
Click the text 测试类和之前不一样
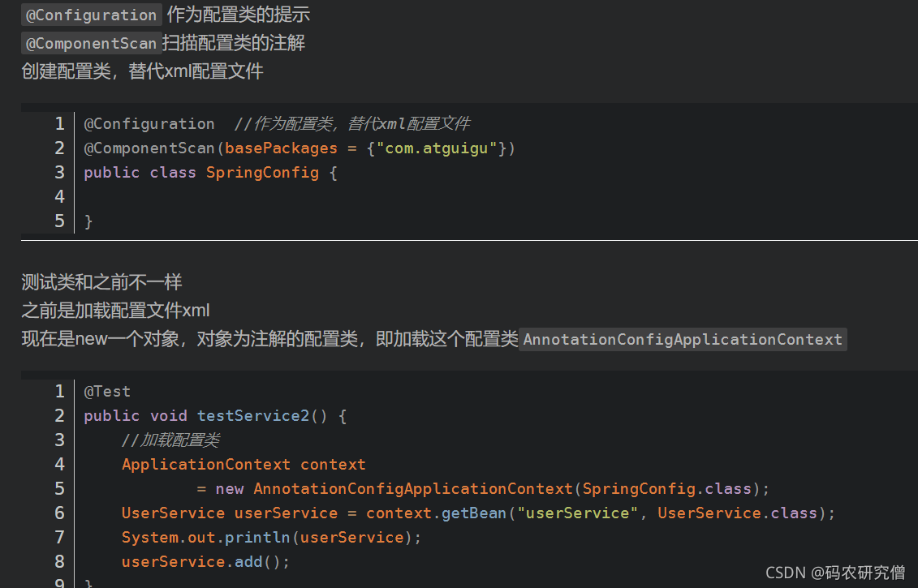coord(102,282)
